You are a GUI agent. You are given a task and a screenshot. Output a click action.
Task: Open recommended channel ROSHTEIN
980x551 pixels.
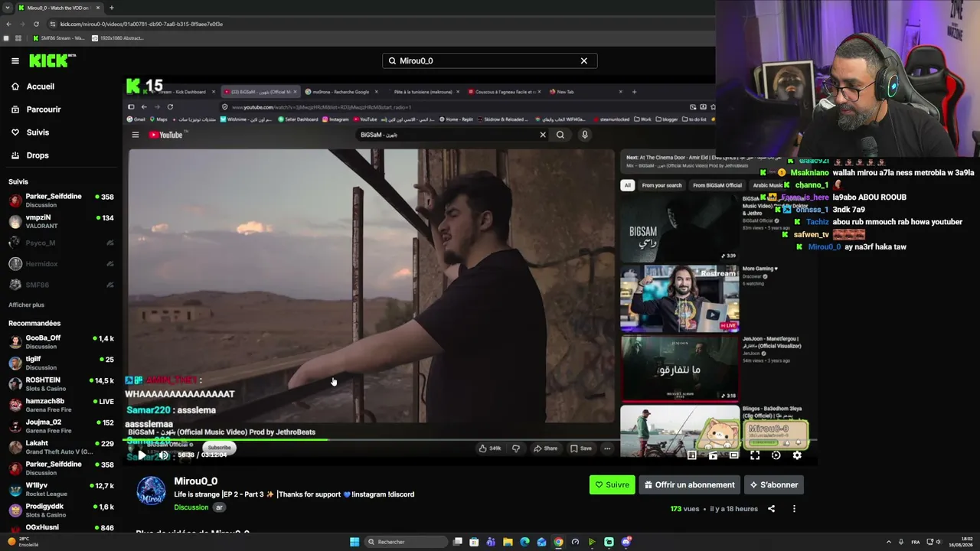coord(61,384)
